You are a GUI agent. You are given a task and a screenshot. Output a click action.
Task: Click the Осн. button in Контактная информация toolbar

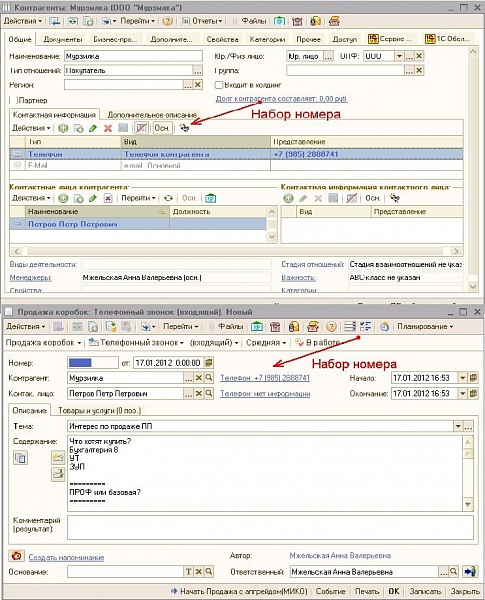[162, 128]
